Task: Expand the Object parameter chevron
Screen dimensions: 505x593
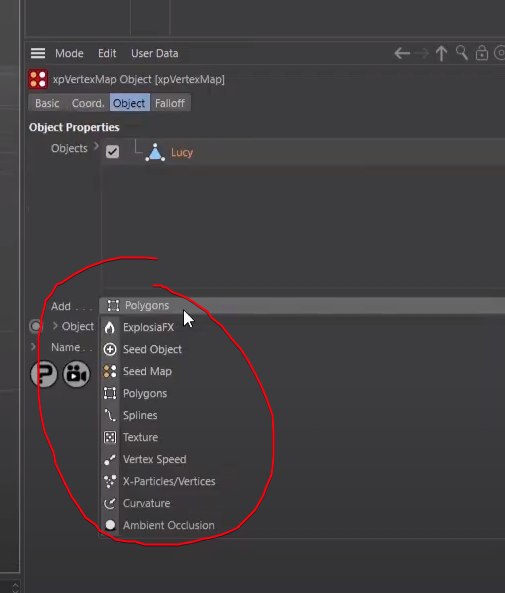Action: [55, 326]
